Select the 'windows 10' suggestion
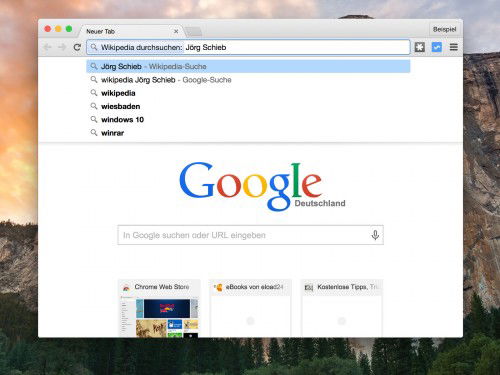The height and width of the screenshot is (375, 500). point(248,120)
